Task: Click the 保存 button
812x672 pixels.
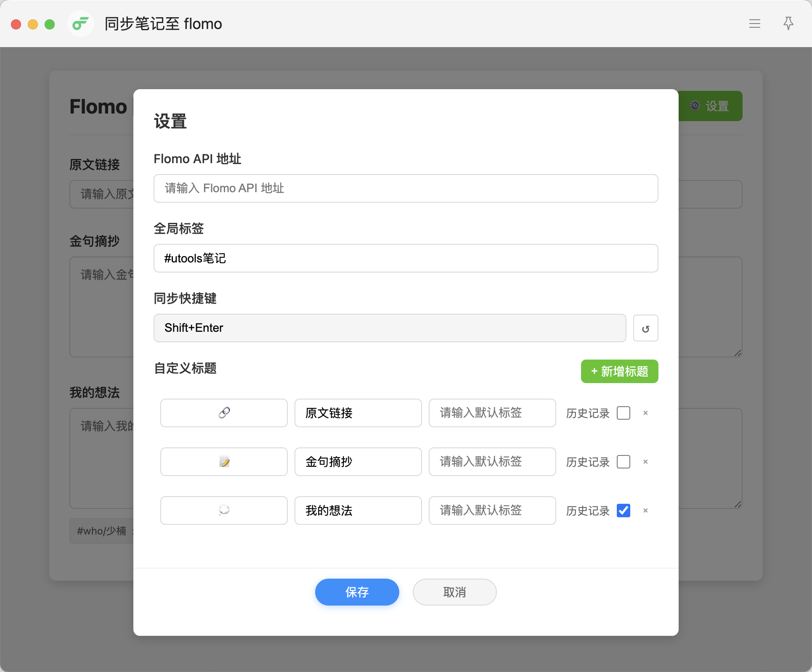Action: 357,592
